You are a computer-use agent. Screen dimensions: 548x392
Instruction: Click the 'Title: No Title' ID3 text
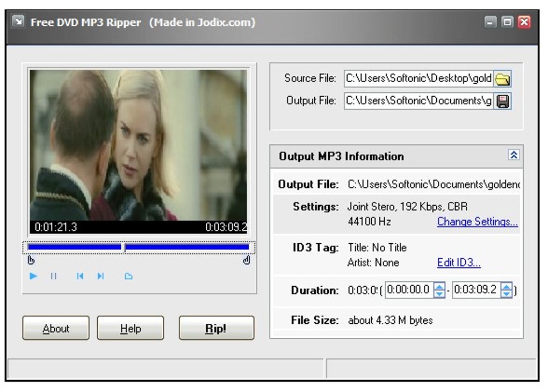378,248
